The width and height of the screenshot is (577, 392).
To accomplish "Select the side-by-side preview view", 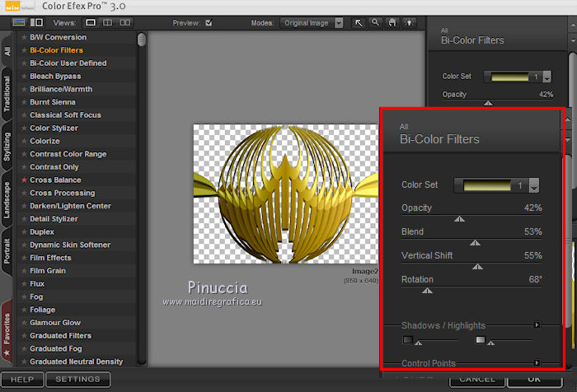I will point(125,23).
